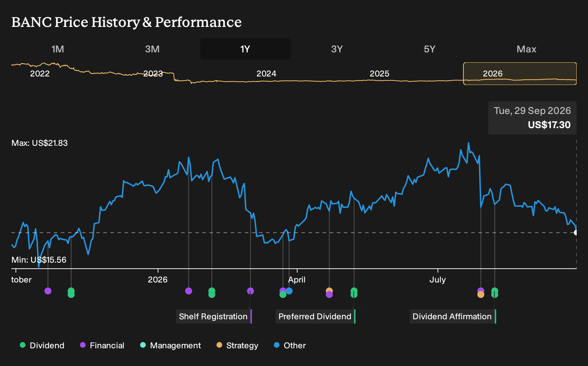588x366 pixels.
Task: Select the orange Strategy event dot near July
Action: pos(481,294)
